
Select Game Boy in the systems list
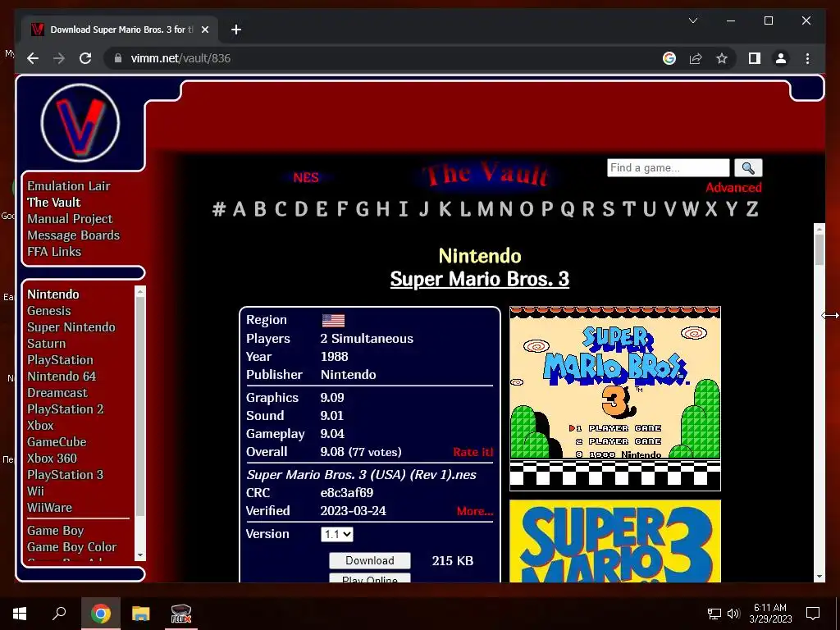[x=55, y=531]
